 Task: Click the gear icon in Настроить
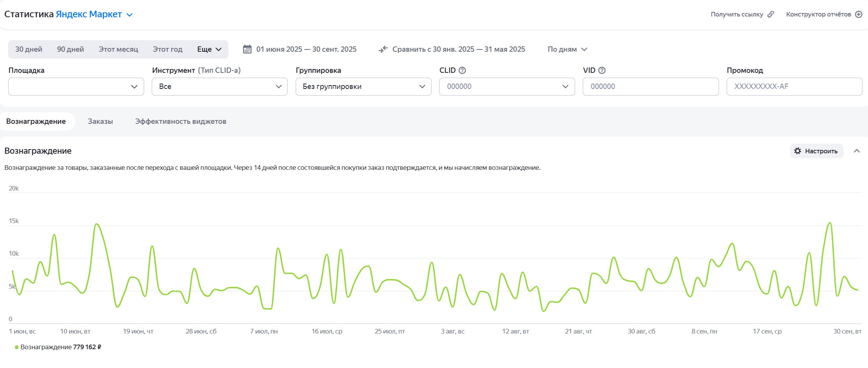[797, 151]
